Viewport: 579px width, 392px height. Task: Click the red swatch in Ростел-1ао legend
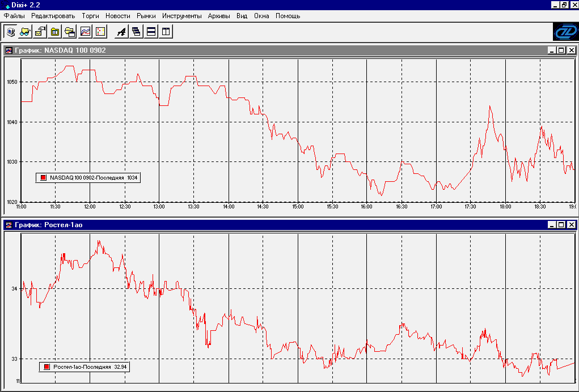(47, 367)
